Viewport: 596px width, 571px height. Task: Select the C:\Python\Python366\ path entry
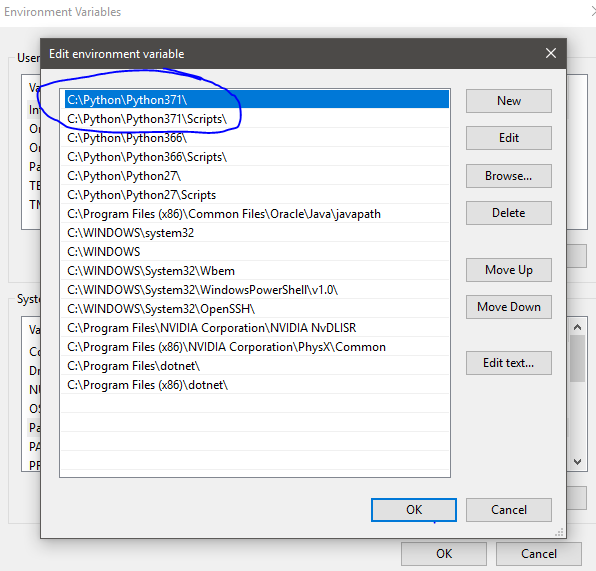coord(255,138)
